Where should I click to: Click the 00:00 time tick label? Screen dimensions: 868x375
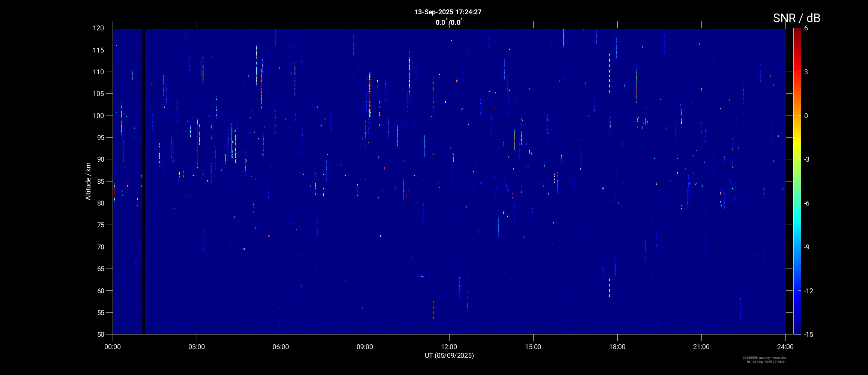coord(113,347)
